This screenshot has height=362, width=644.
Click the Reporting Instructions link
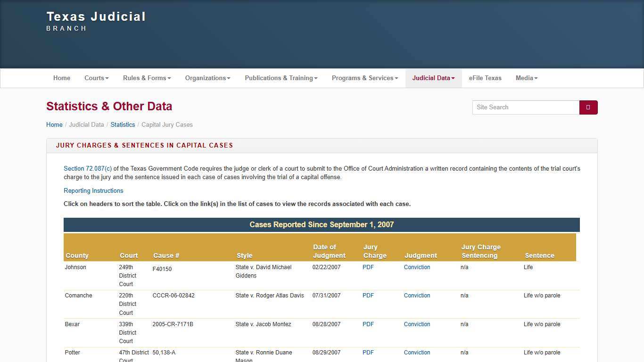coord(93,190)
